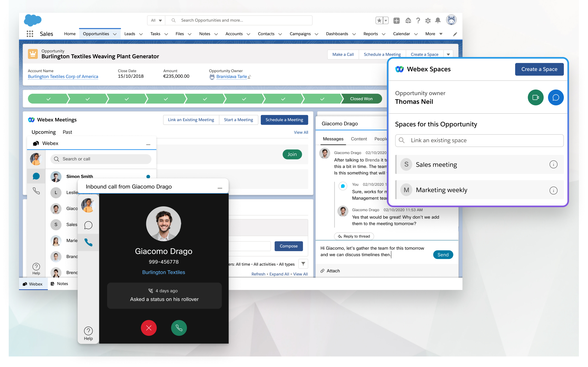
Task: Click the favorites star icon
Action: click(379, 20)
